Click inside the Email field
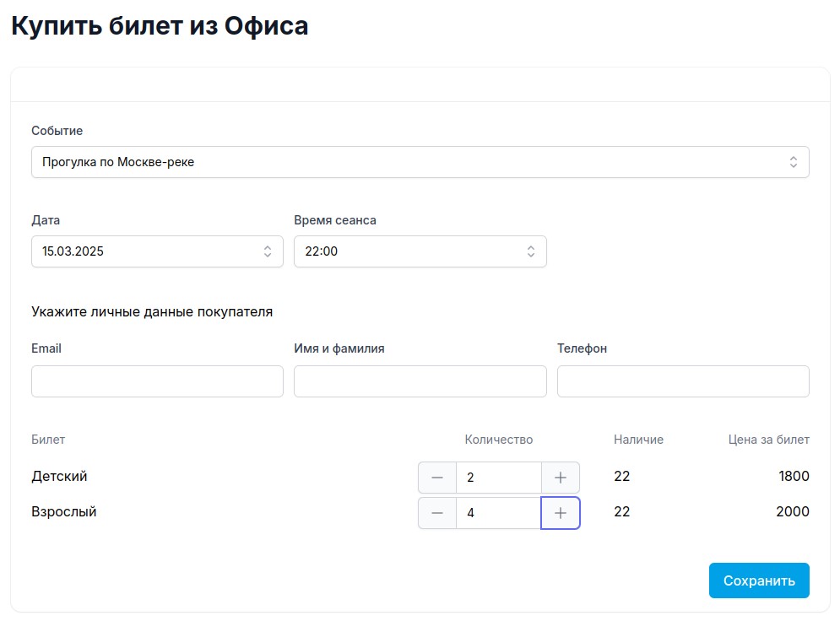The width and height of the screenshot is (840, 621). pos(157,381)
